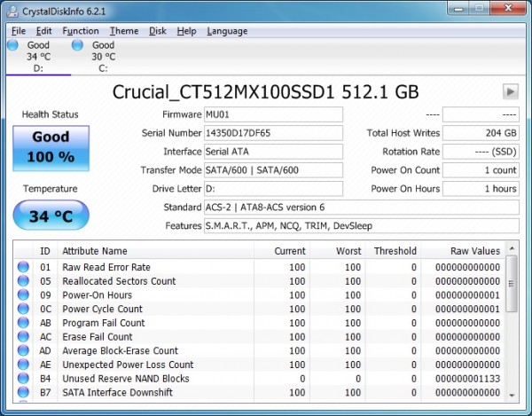This screenshot has width=532, height=416.
Task: Open the Language menu
Action: [227, 31]
